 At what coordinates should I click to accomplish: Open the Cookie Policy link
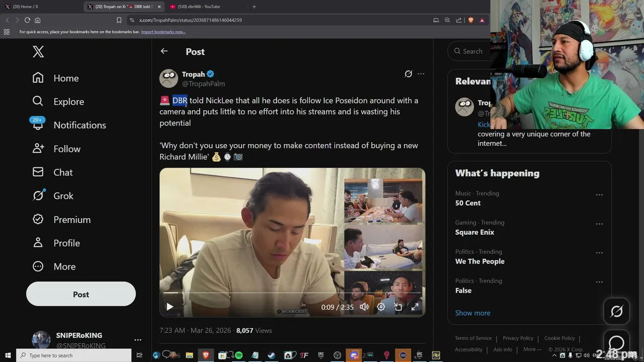[559, 338]
